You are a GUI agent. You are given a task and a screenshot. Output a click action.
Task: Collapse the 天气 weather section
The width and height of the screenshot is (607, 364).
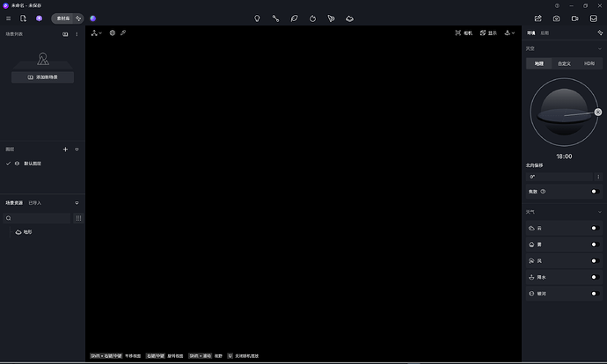[598, 212]
